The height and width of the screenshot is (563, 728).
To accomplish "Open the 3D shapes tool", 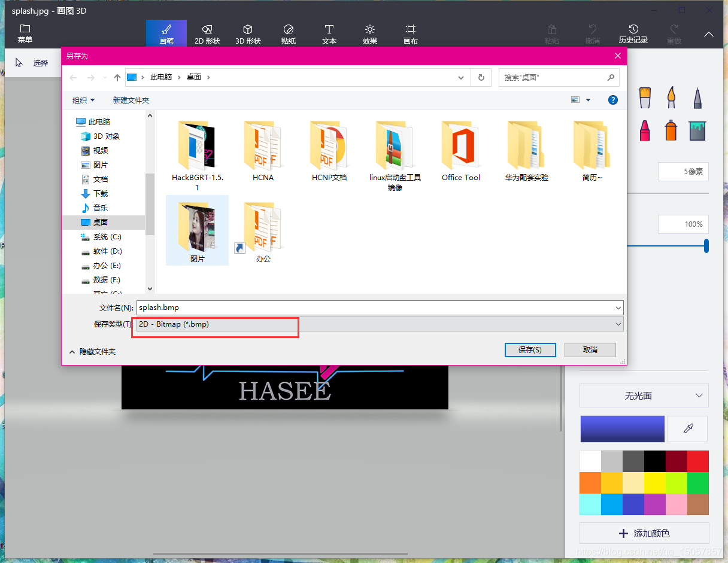I will [x=248, y=33].
